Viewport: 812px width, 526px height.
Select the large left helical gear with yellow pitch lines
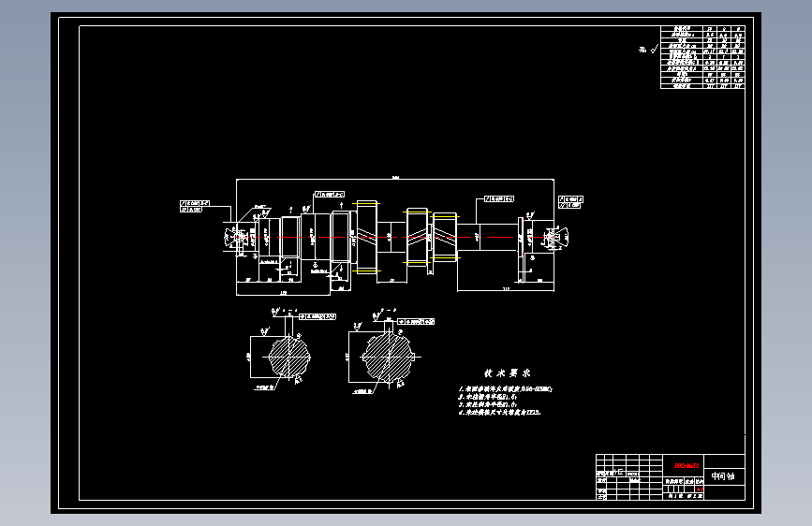(x=367, y=237)
